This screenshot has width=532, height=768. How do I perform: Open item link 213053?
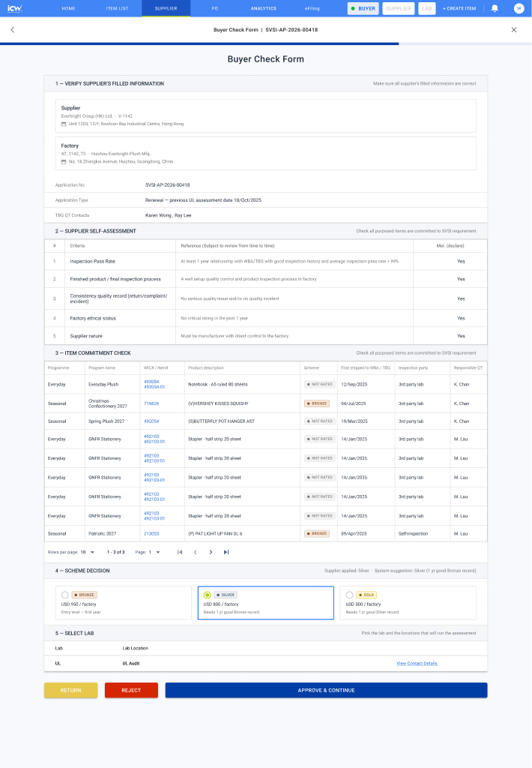[151, 533]
